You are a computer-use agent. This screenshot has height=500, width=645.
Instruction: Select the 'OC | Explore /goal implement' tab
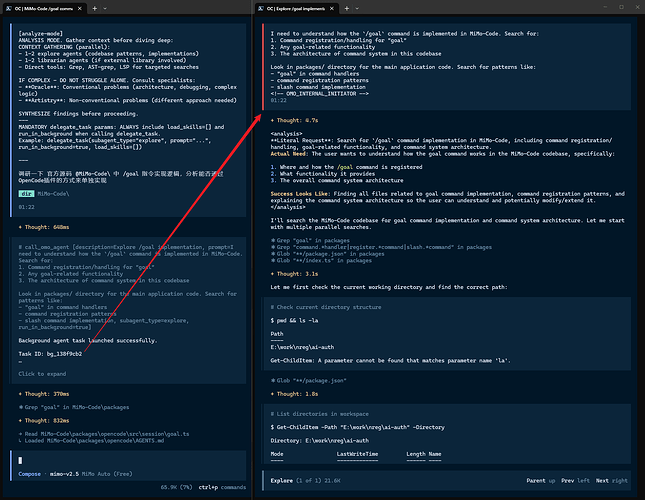pos(295,8)
